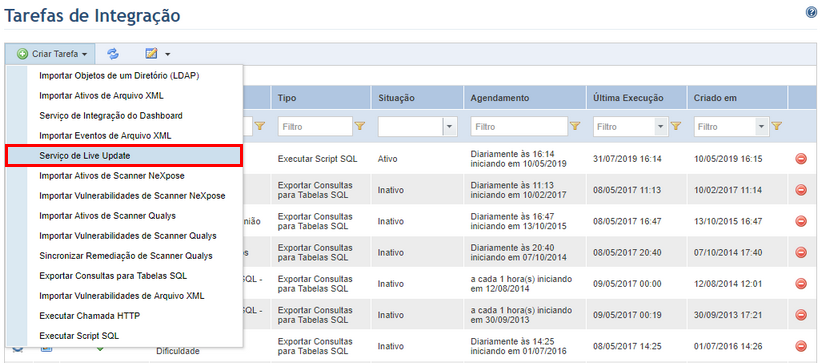The width and height of the screenshot is (822, 363).
Task: Click the refresh tasks icon in toolbar
Action: (x=113, y=54)
